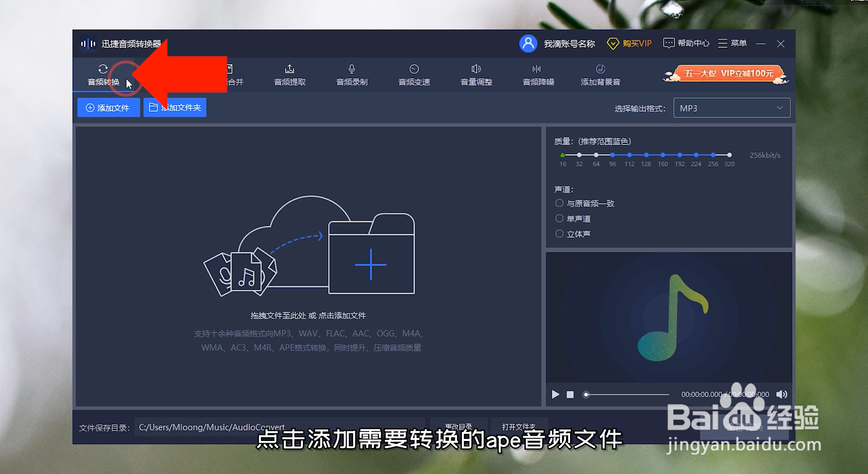
Task: Click the output format dropdown arrow
Action: tap(780, 108)
